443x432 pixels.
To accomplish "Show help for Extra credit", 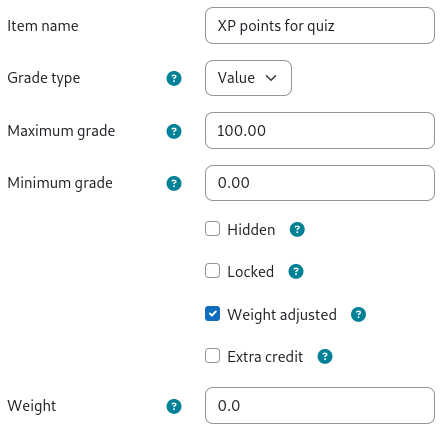I will tap(325, 357).
